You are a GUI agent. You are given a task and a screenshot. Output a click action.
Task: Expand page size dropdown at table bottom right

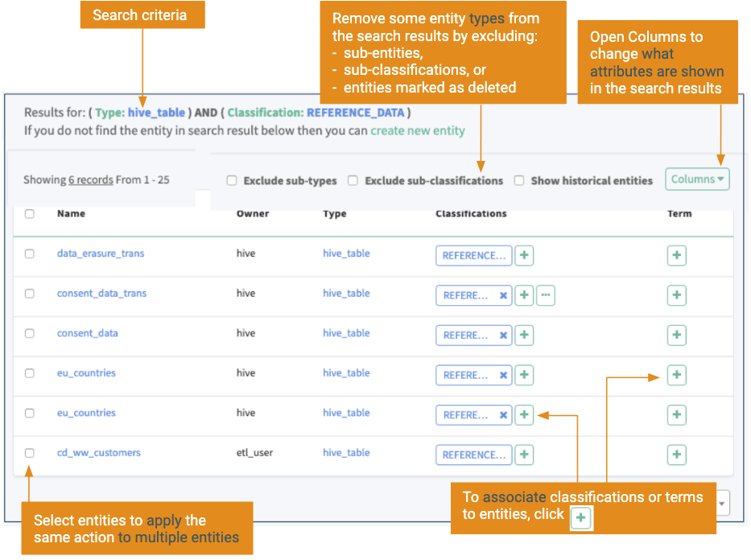pyautogui.click(x=721, y=504)
